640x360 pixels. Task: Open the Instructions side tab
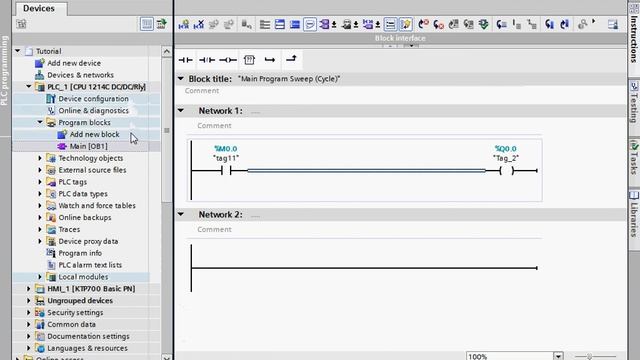point(634,38)
